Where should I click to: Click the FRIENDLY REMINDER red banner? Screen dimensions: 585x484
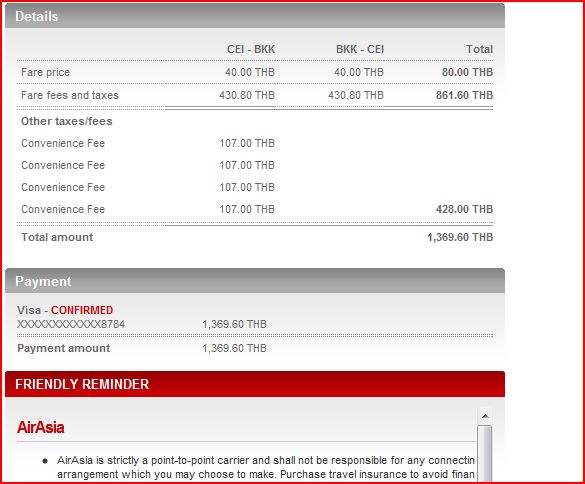255,384
